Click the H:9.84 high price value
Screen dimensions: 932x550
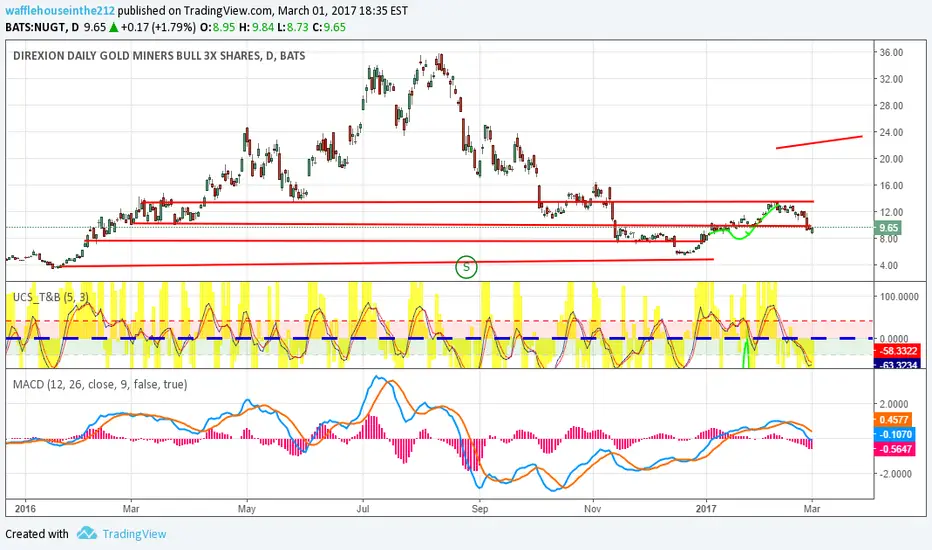coord(258,27)
